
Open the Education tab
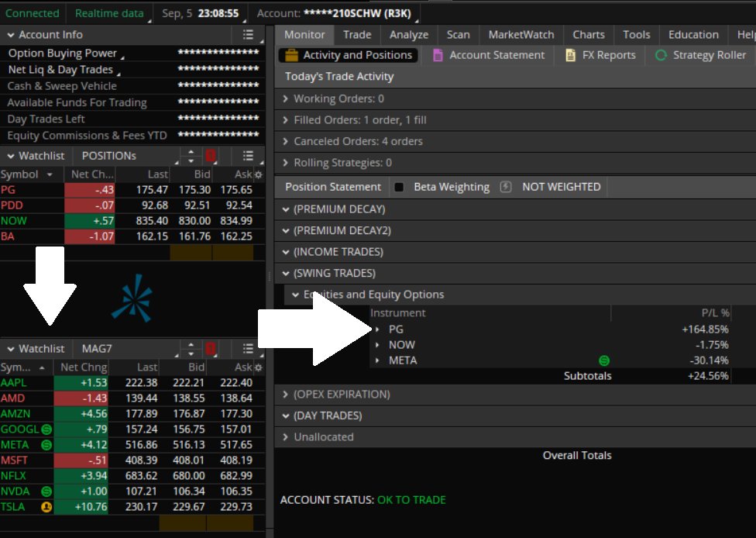point(693,35)
